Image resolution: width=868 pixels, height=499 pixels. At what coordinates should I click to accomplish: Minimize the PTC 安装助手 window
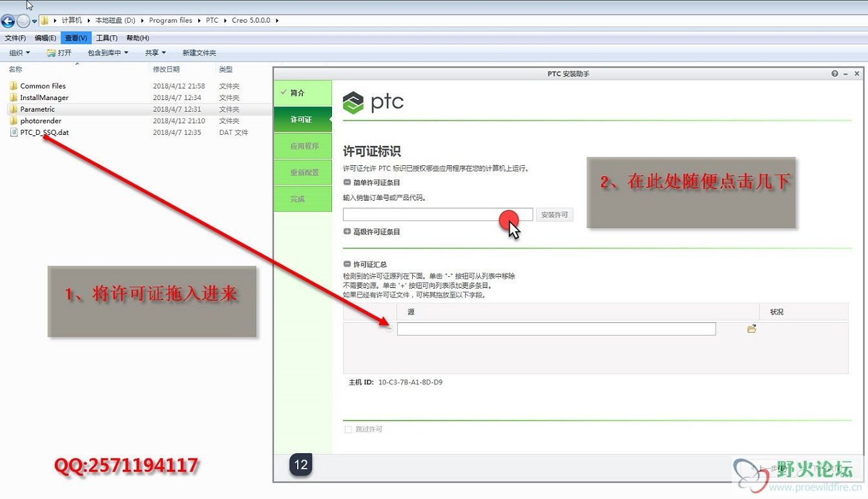[846, 74]
